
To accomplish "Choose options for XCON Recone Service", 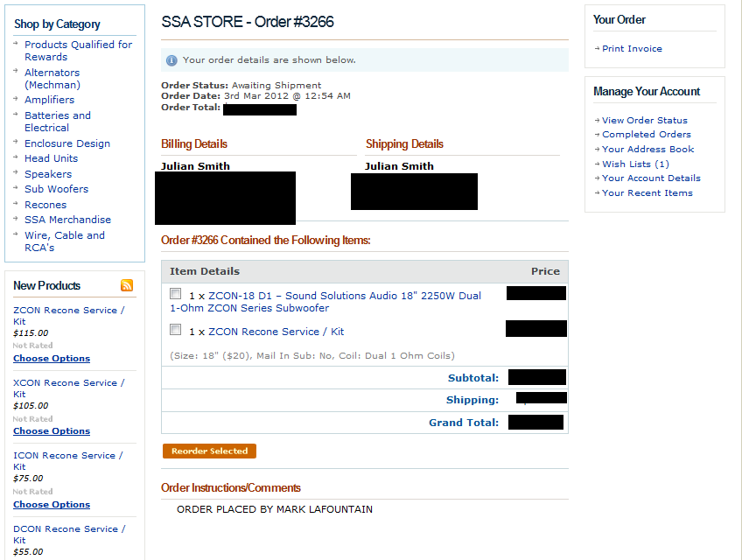I will point(52,431).
